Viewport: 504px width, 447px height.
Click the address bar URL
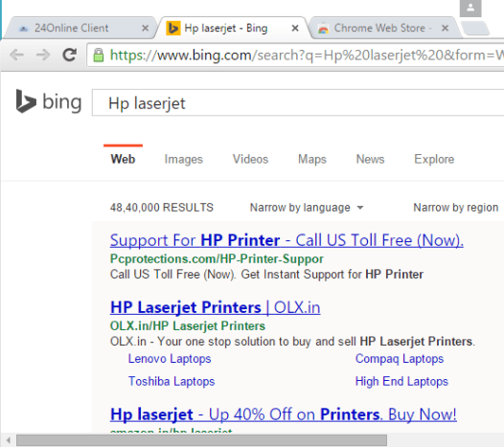pyautogui.click(x=306, y=56)
